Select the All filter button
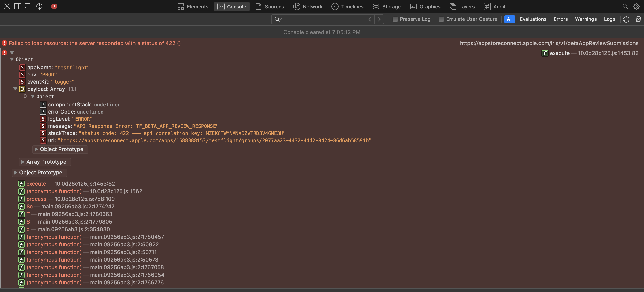The image size is (644, 292). (510, 19)
